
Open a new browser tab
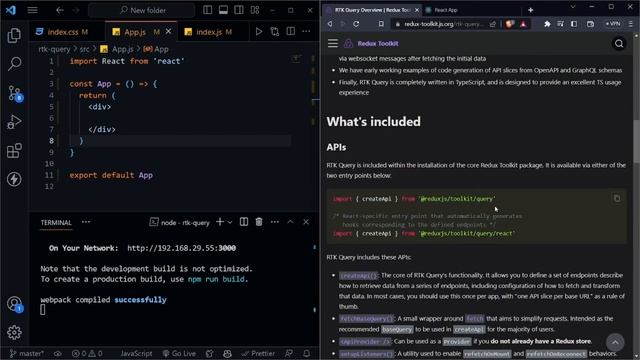(530, 10)
